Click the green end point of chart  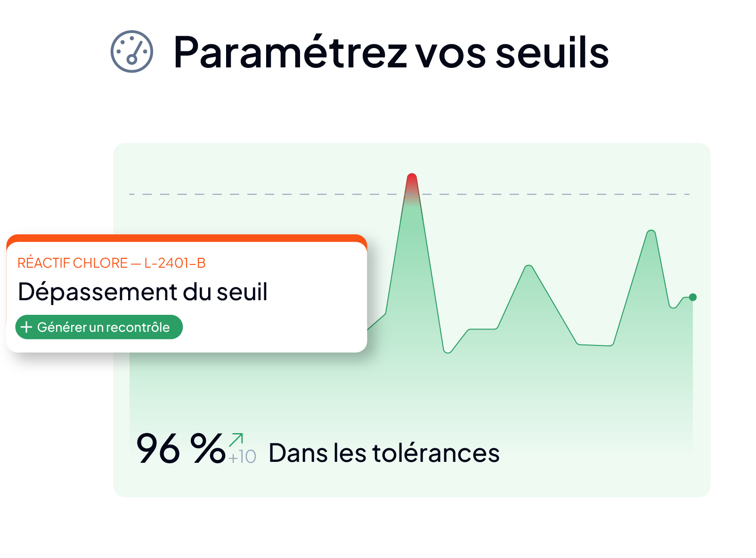(x=692, y=297)
